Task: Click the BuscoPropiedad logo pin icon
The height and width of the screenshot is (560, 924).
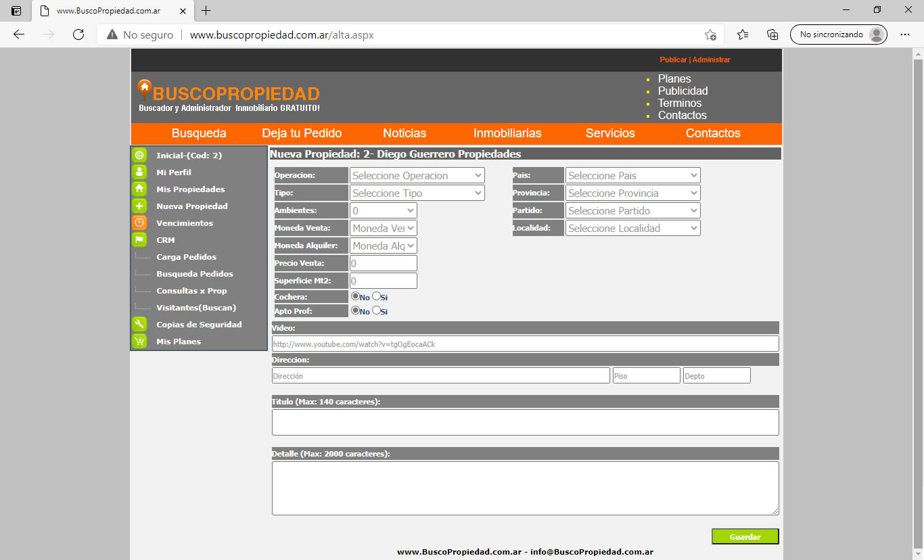Action: [144, 89]
